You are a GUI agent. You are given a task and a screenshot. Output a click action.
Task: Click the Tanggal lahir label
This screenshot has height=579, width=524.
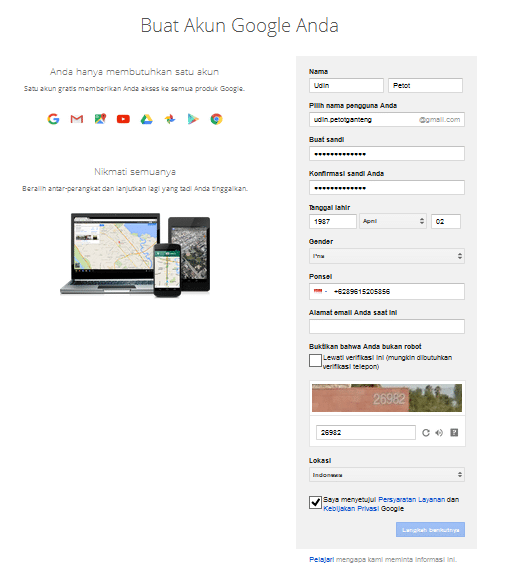click(x=329, y=208)
